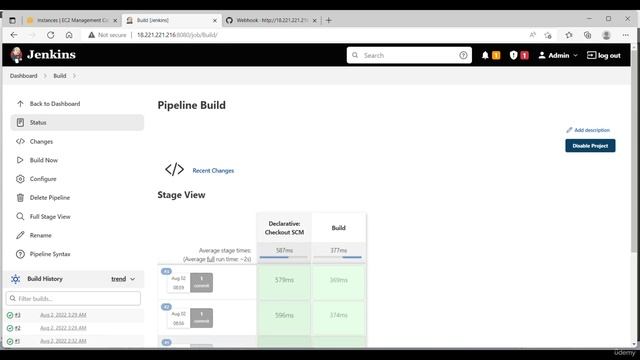Click the Delete Pipeline trash icon
Viewport: 640px width, 360px height.
pyautogui.click(x=20, y=198)
